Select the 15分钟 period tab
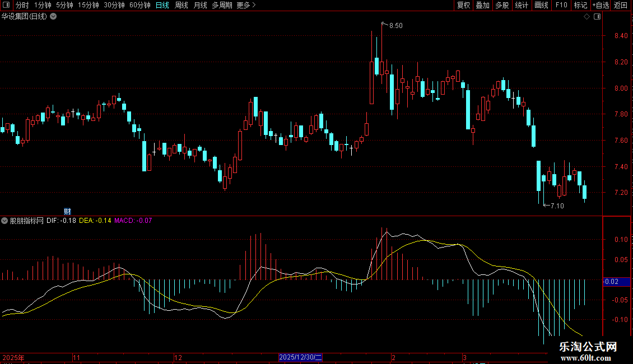Screen dimensions: 633x364 [89, 5]
